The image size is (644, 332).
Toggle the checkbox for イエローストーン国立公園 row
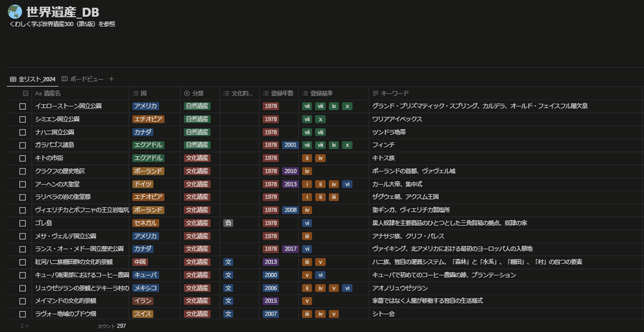click(23, 106)
